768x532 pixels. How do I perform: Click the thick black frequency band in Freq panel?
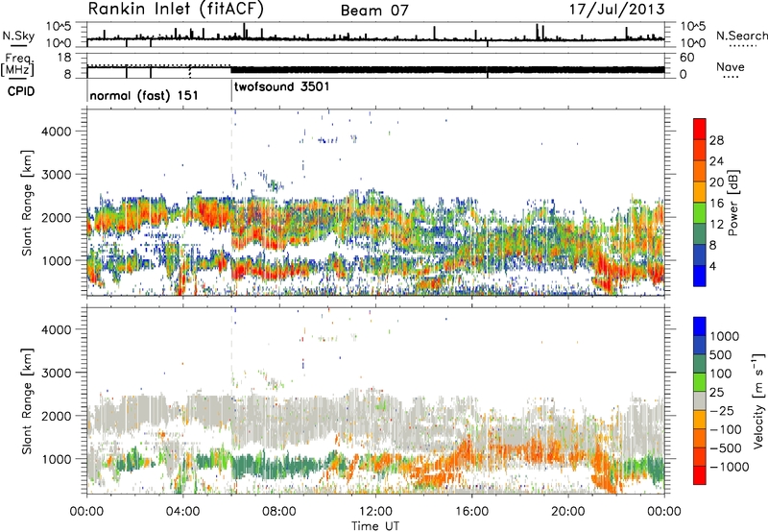pyautogui.click(x=447, y=69)
